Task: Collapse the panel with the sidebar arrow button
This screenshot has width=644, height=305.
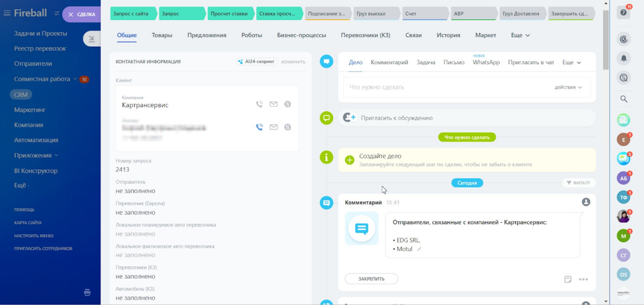Action: 91,39
